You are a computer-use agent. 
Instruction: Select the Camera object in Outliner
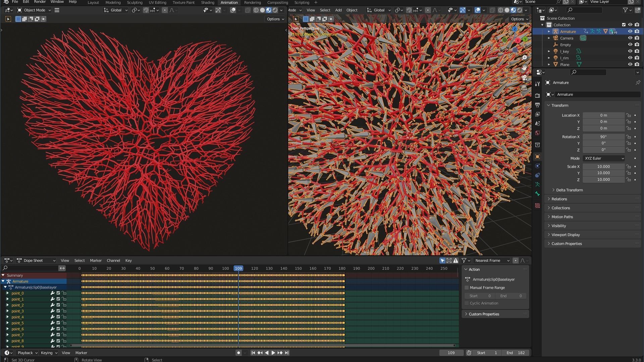[x=566, y=38]
